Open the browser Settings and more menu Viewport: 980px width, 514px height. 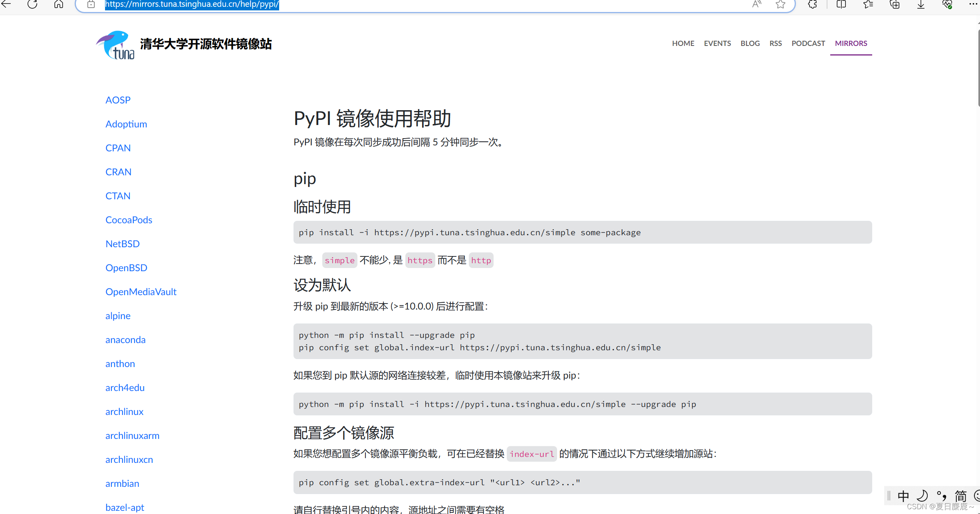(x=973, y=4)
